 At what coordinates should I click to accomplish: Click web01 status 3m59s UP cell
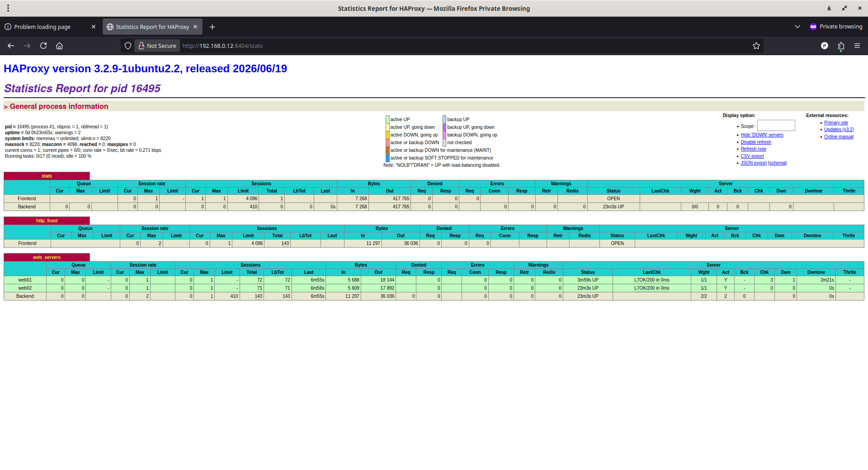click(x=588, y=280)
